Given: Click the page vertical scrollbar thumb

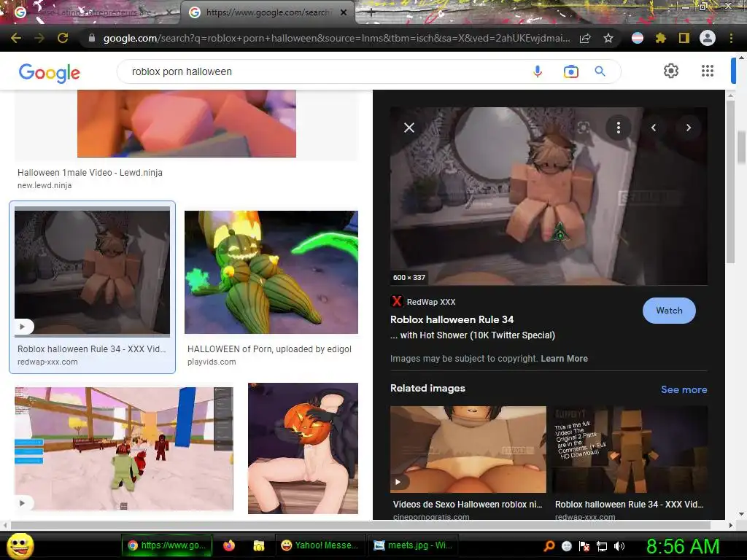Looking at the screenshot, I should click(x=741, y=147).
